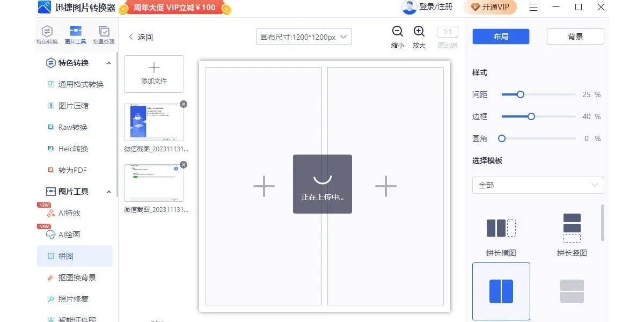Viewport: 644px width, 322px height.
Task: Click the 周年大促 VIP promotion banner
Action: tap(175, 8)
